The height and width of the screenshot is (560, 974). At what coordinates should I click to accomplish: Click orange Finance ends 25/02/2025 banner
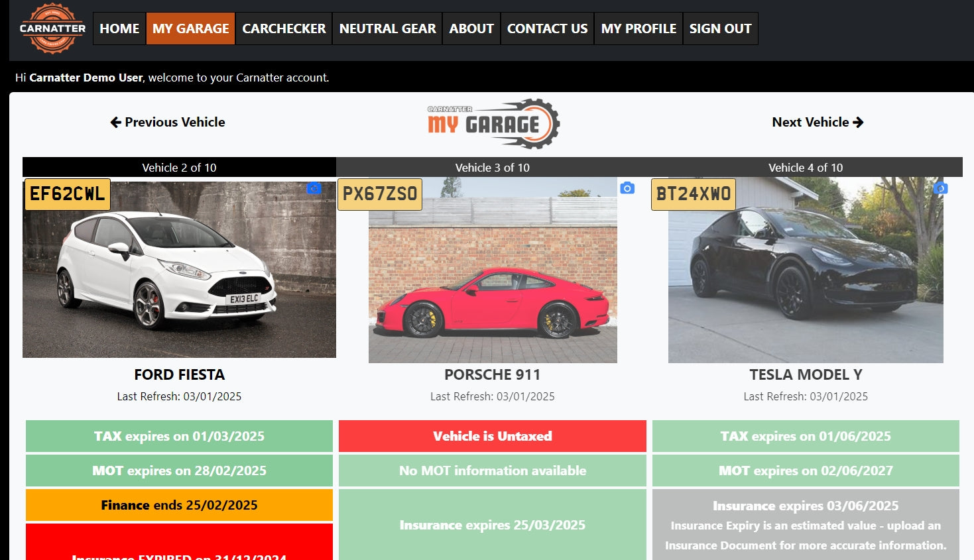pyautogui.click(x=179, y=505)
